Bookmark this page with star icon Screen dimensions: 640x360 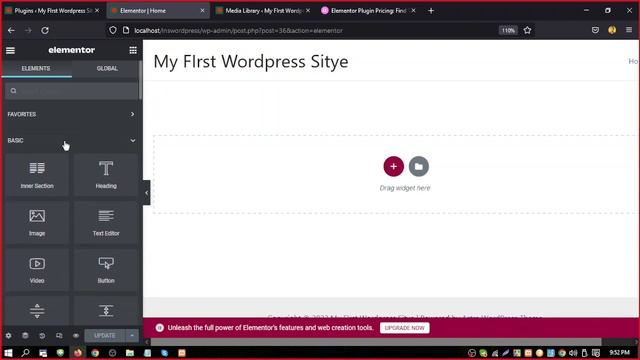click(527, 30)
